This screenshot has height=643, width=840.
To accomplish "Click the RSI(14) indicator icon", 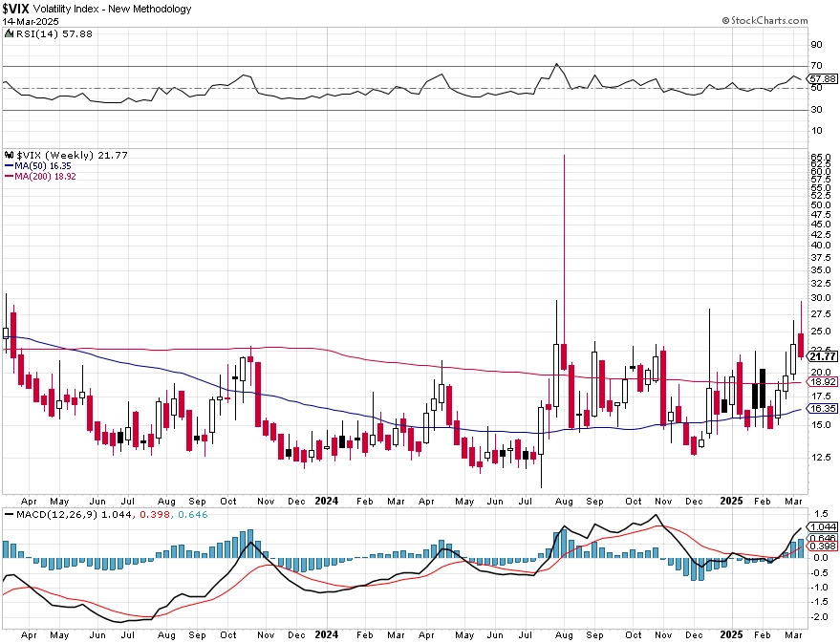I will tap(10, 33).
